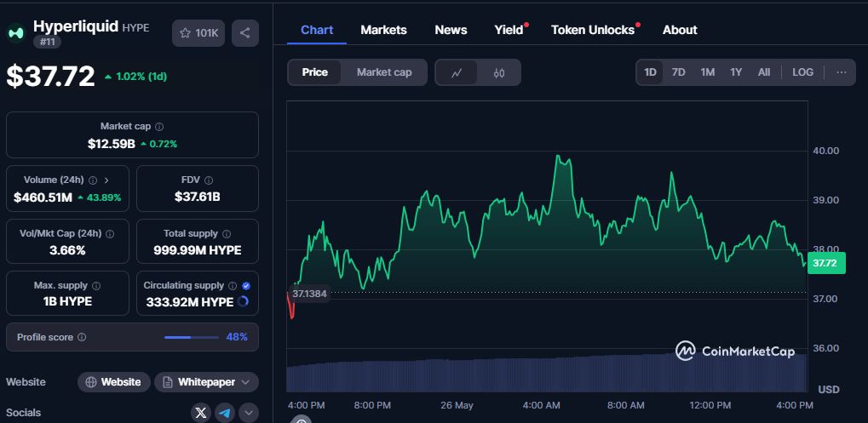Expand more socials chevron button
868x423 pixels.
coord(249,413)
